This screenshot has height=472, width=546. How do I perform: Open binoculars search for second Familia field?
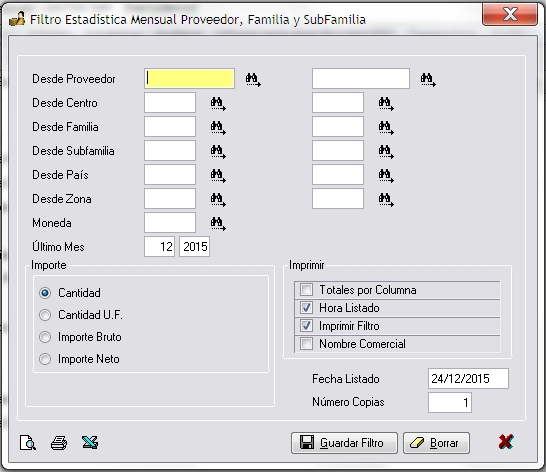click(386, 127)
